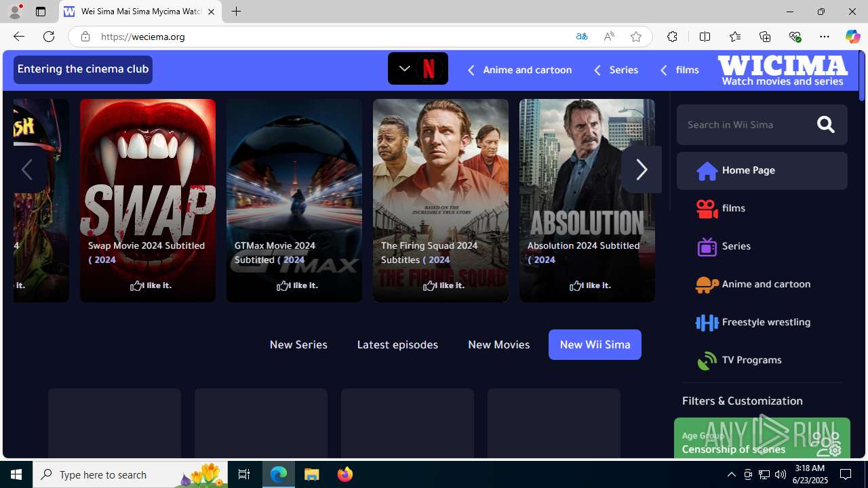
Task: Go back to previous page
Action: coord(18,37)
